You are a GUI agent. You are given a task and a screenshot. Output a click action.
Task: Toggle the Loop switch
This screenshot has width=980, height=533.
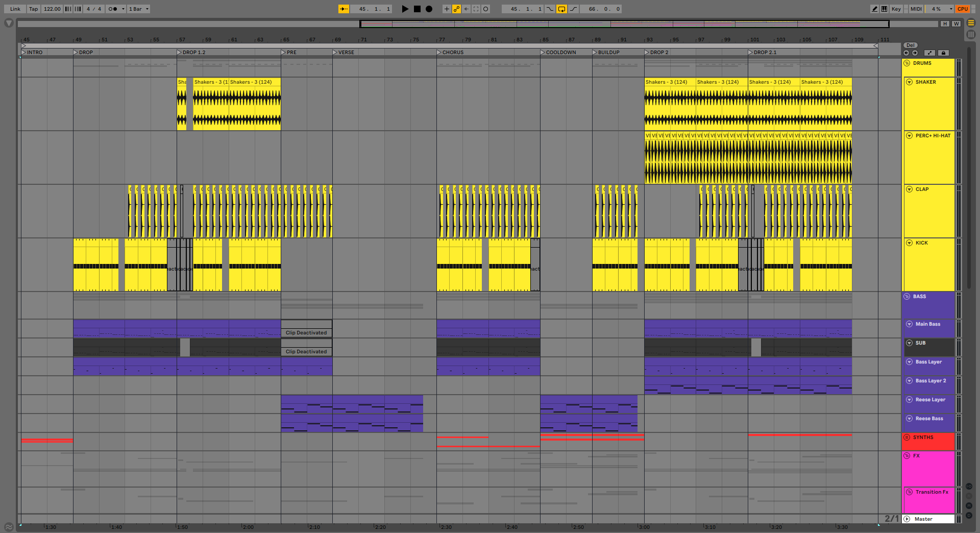click(561, 9)
